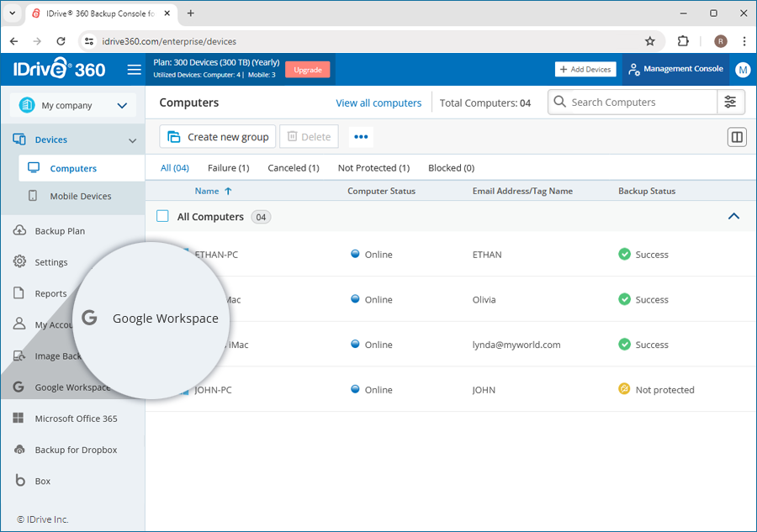Switch to the Not Protected (1) tab

point(373,168)
